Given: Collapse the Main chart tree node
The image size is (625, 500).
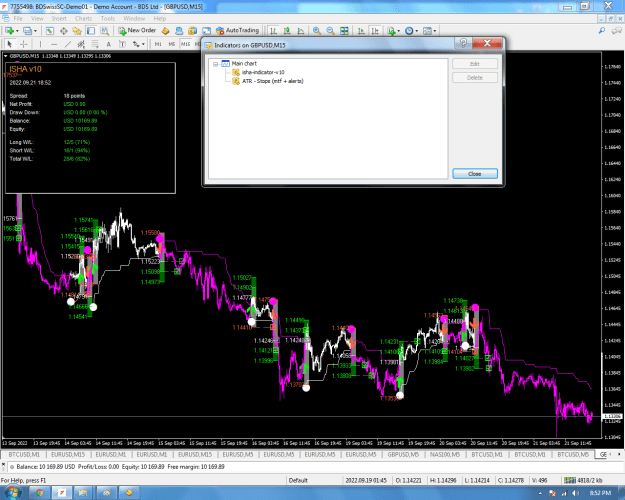Looking at the screenshot, I should tap(216, 64).
